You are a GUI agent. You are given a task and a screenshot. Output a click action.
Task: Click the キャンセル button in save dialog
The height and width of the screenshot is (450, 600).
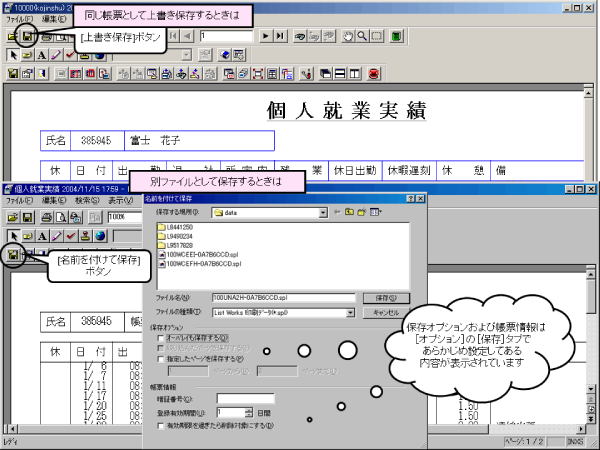click(386, 313)
